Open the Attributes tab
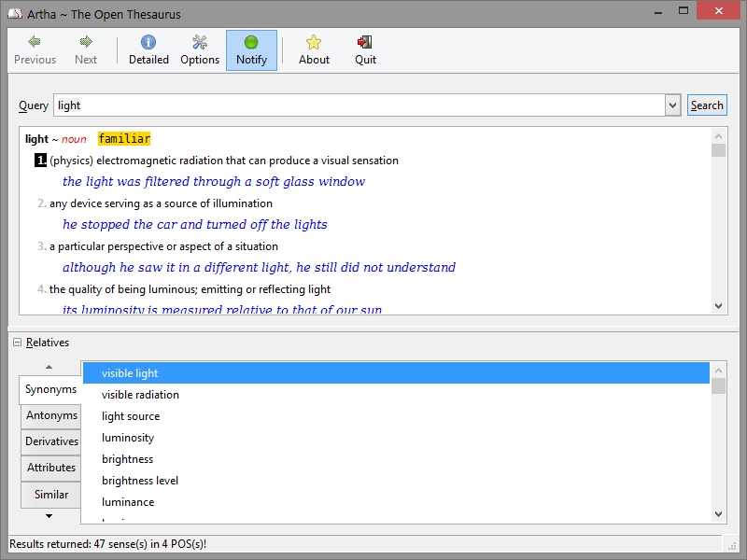This screenshot has width=747, height=560. pyautogui.click(x=51, y=468)
